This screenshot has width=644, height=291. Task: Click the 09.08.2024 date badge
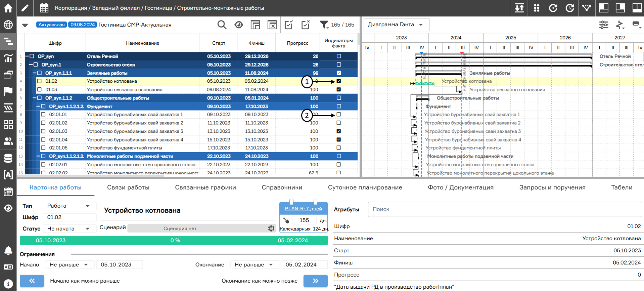pyautogui.click(x=83, y=25)
